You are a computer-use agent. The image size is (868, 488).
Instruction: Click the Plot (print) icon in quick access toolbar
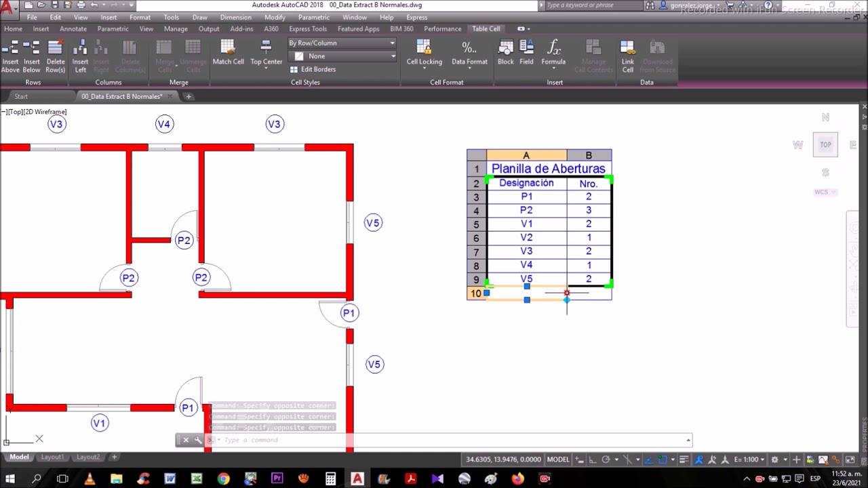pyautogui.click(x=81, y=5)
